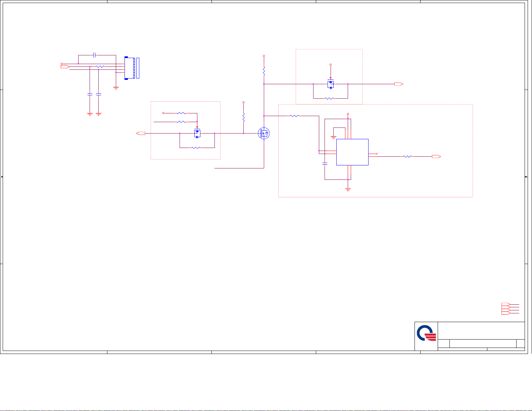The image size is (532, 411).
Task: Select the vertical resistor above the MOSFET drain
Action: (264, 71)
